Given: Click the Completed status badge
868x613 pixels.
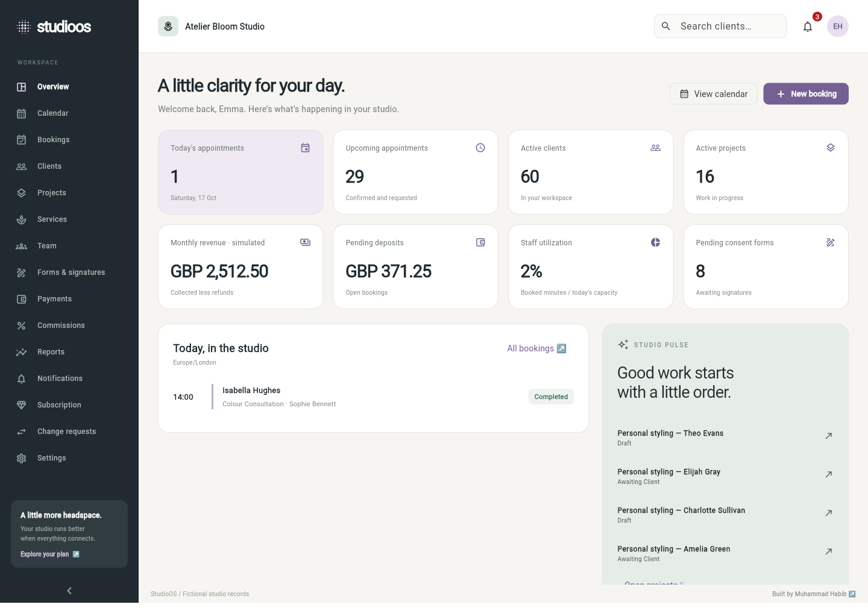Looking at the screenshot, I should coord(551,397).
